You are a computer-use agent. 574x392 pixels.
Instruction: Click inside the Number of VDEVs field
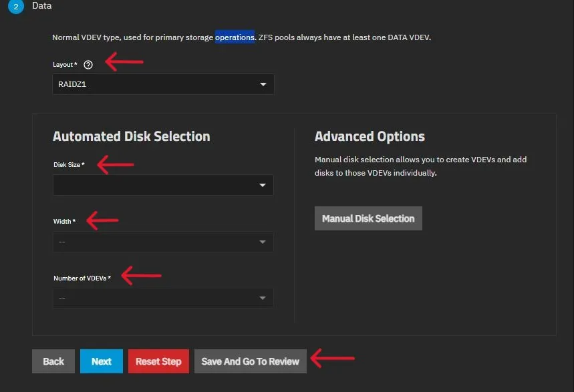pyautogui.click(x=134, y=298)
